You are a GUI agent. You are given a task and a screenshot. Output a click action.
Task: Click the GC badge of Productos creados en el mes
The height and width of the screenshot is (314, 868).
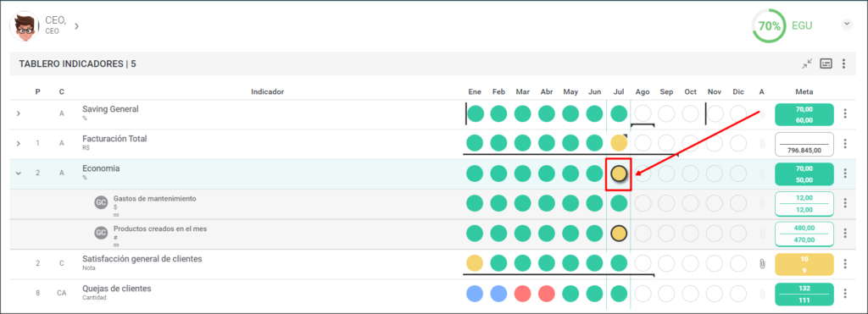pos(101,233)
